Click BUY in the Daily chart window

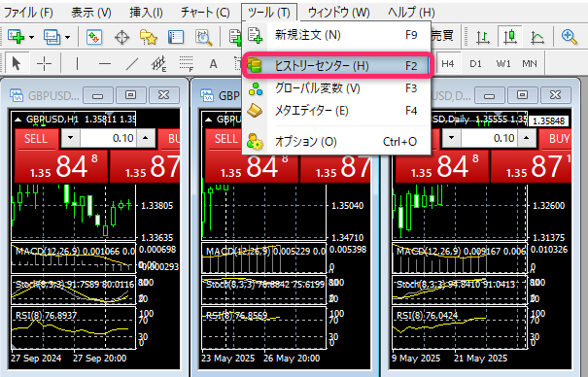tap(555, 139)
